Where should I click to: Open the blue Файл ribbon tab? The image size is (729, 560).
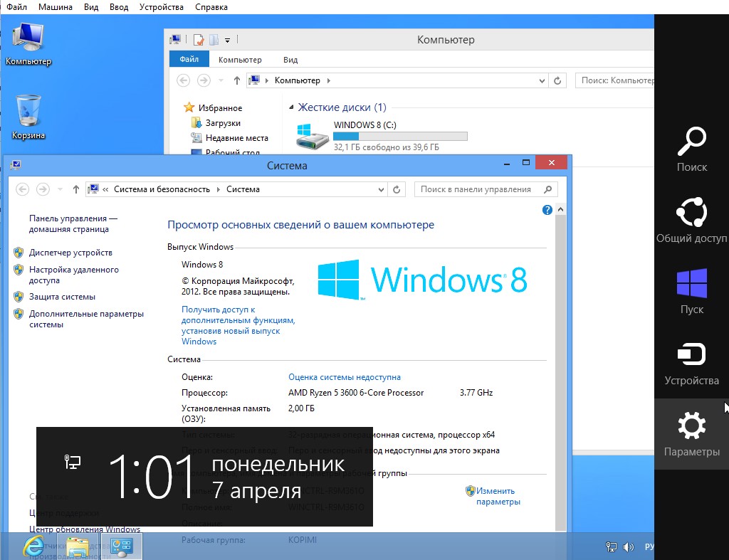click(189, 59)
